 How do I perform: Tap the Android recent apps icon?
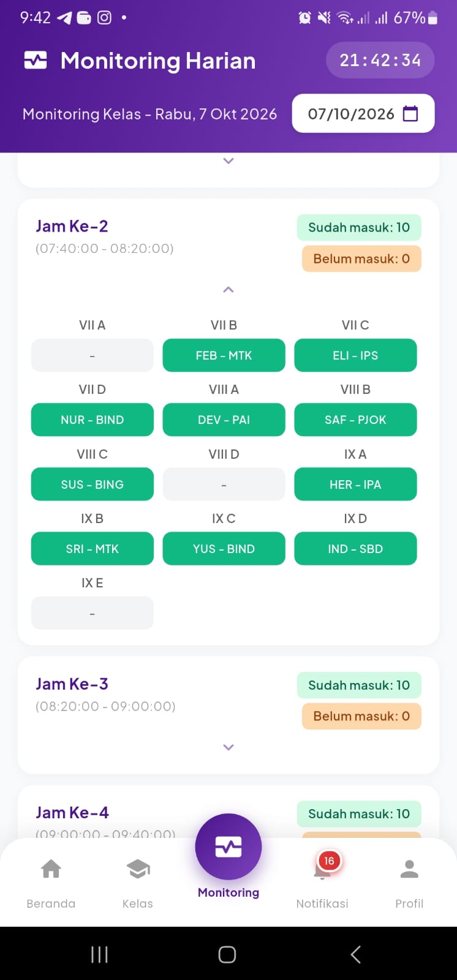point(99,954)
